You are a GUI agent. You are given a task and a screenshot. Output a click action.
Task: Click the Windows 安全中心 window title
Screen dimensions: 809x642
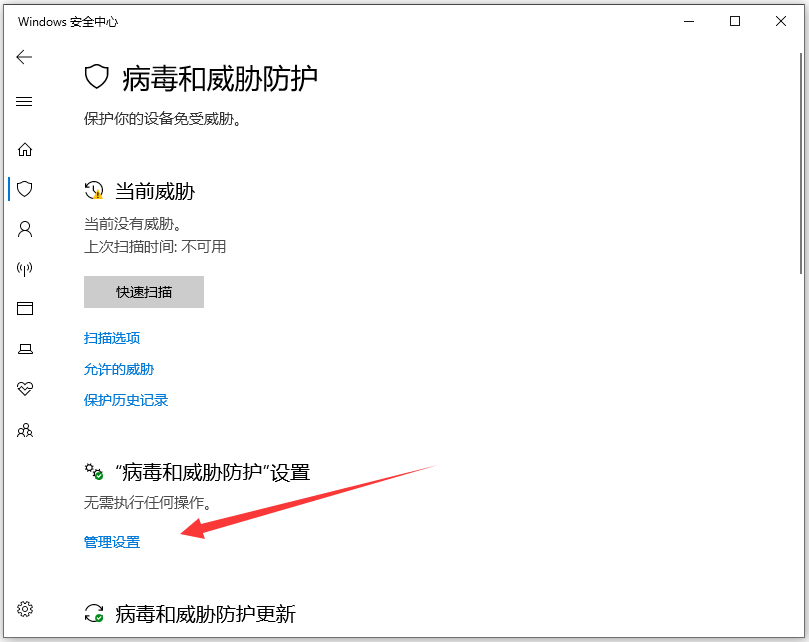coord(68,22)
